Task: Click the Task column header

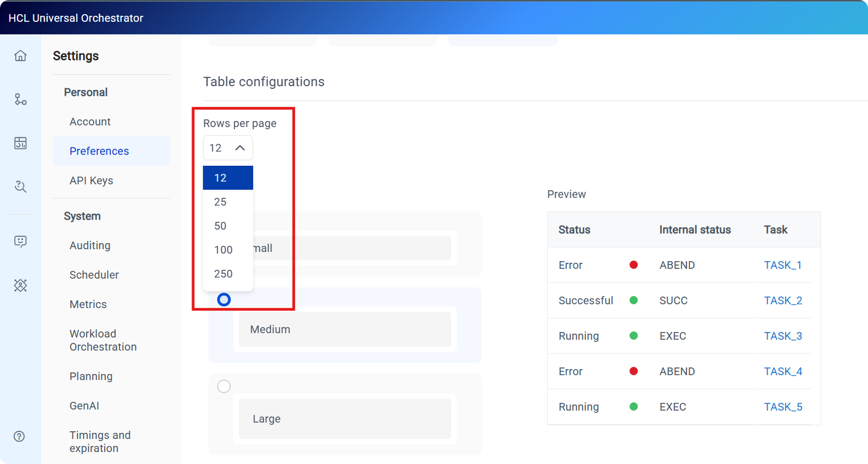Action: (776, 230)
